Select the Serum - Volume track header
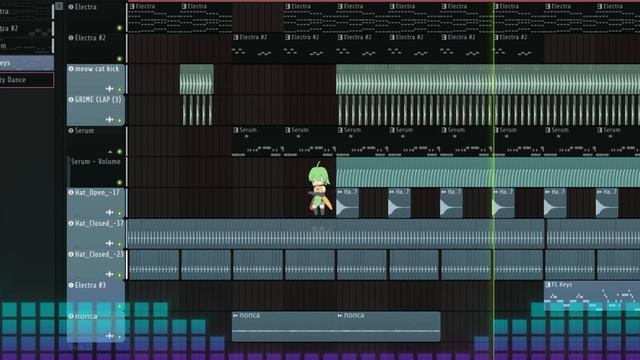 point(96,172)
